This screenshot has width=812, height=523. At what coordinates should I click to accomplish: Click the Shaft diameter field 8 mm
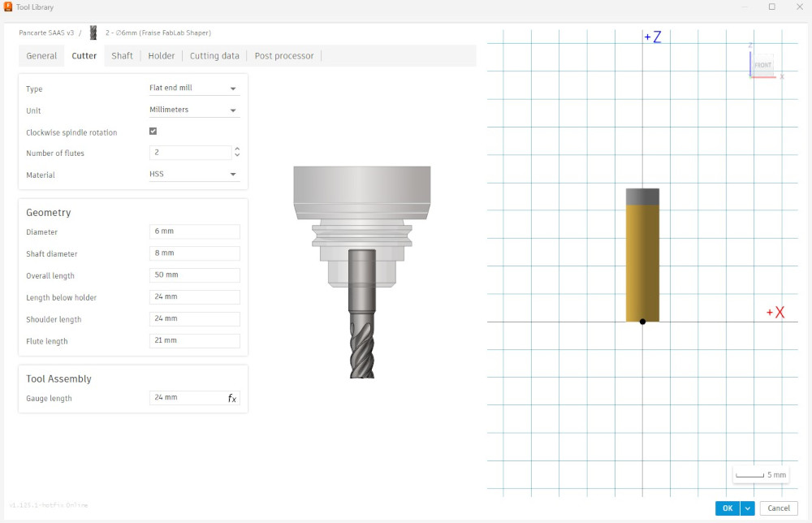click(x=194, y=253)
